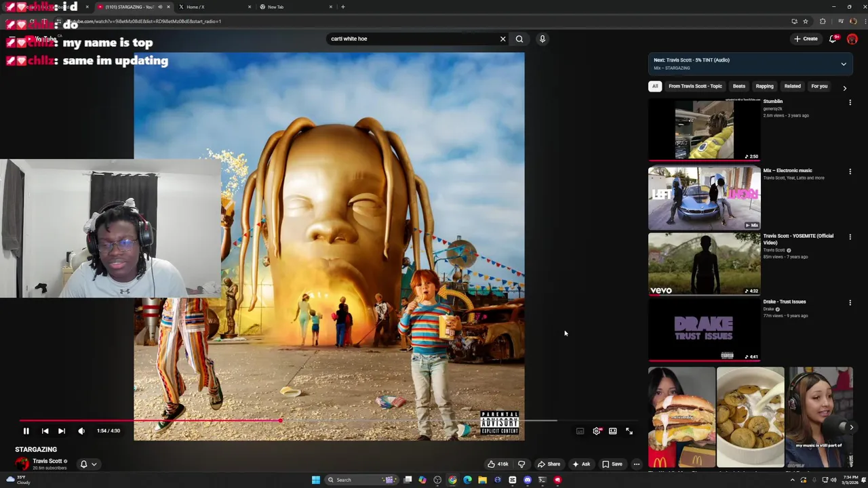Open the Travis Scott channel name
Image resolution: width=868 pixels, height=488 pixels.
coord(47,461)
